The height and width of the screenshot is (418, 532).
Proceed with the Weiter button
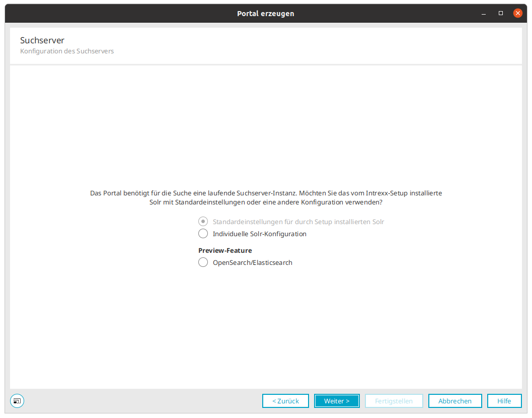[337, 401]
